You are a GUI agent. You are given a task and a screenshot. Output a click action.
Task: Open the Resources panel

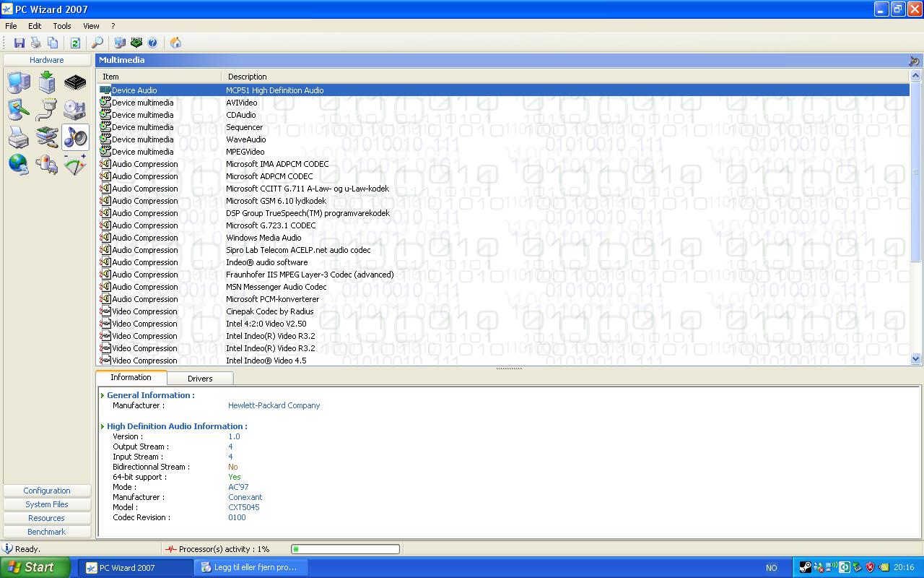coord(47,518)
